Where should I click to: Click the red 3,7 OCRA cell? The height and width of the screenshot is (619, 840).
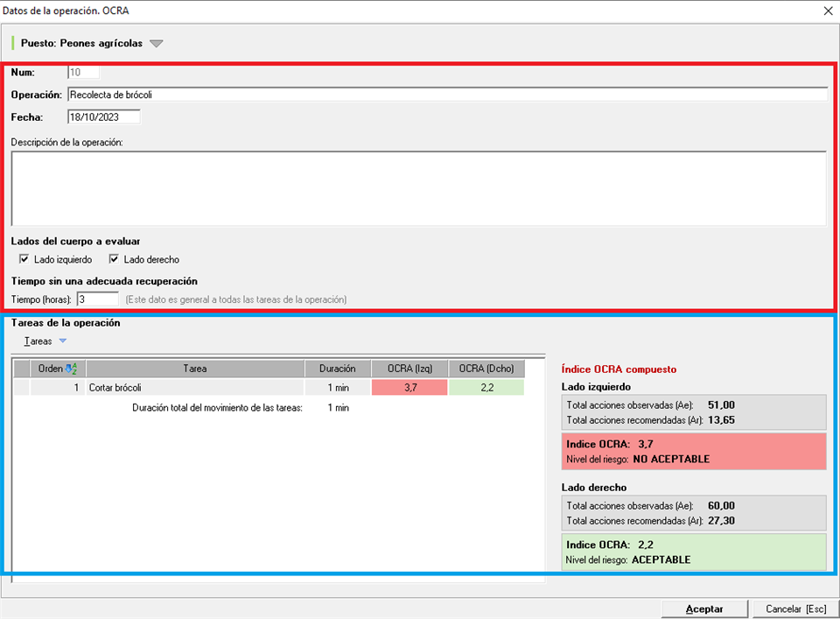[x=409, y=388]
